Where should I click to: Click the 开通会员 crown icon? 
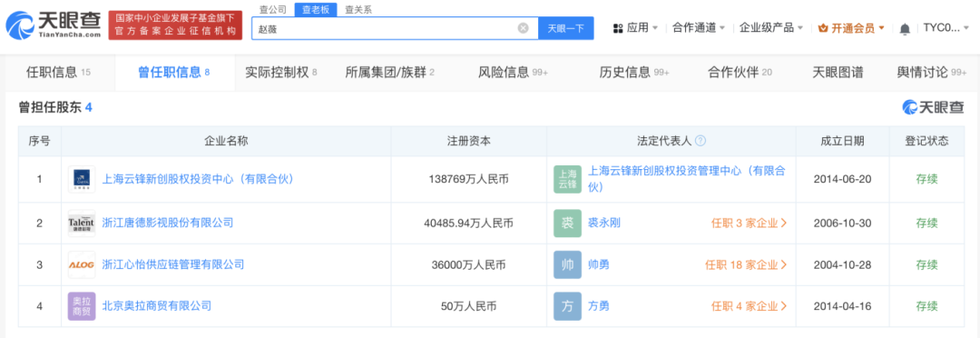pos(823,28)
